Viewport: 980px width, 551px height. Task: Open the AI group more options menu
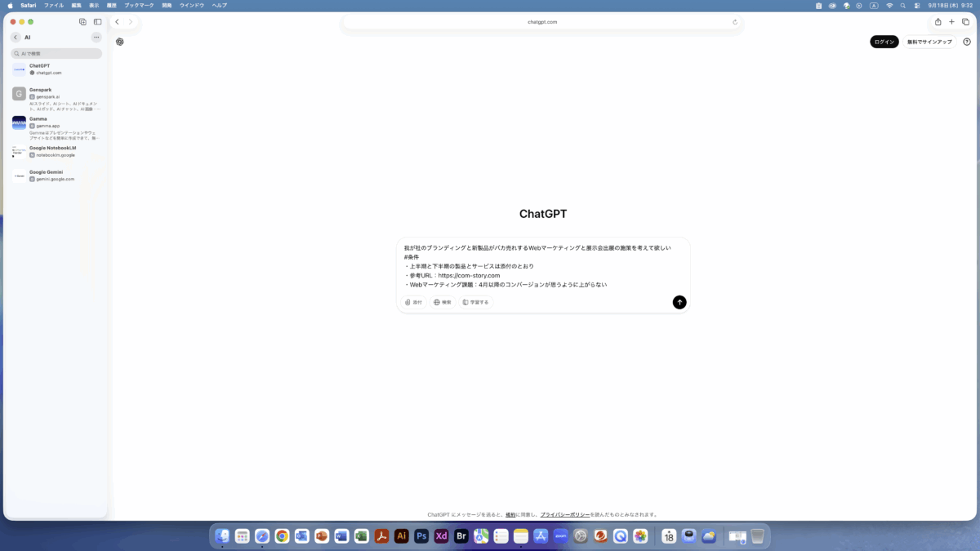click(96, 38)
